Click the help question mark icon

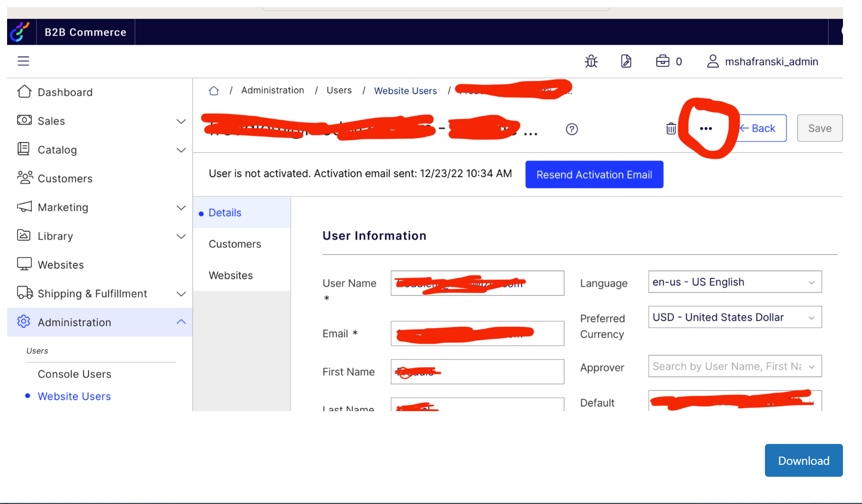pos(572,129)
